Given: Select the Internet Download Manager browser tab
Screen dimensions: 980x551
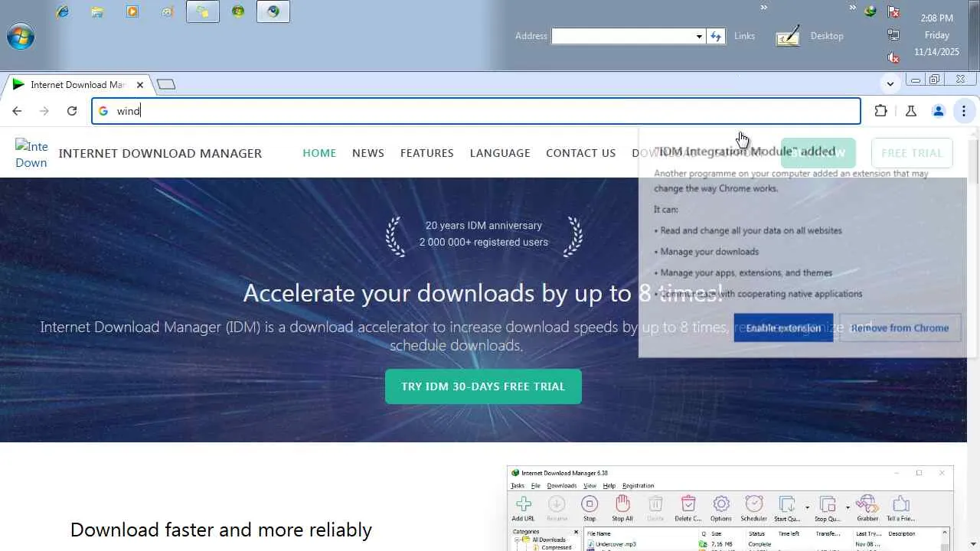Looking at the screenshot, I should [x=77, y=84].
